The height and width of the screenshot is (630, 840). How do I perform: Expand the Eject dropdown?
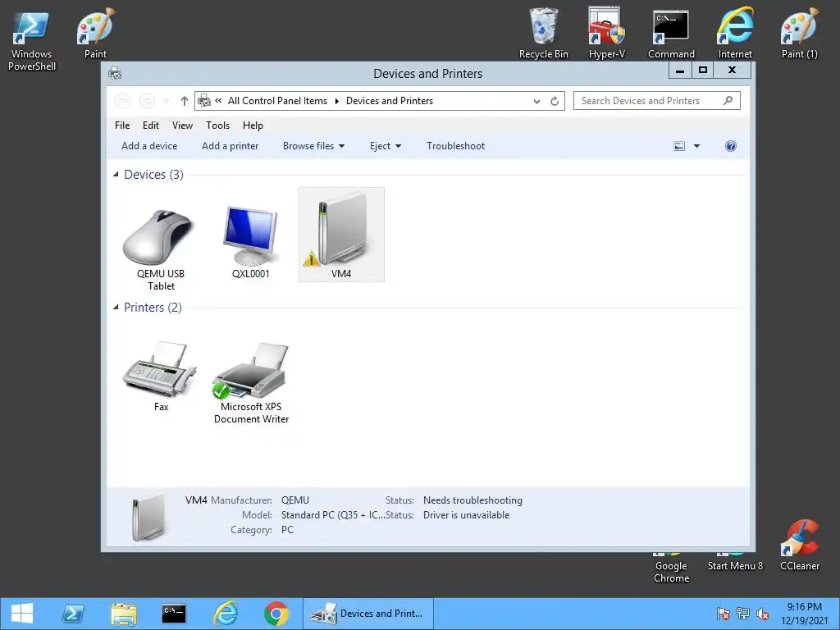386,146
